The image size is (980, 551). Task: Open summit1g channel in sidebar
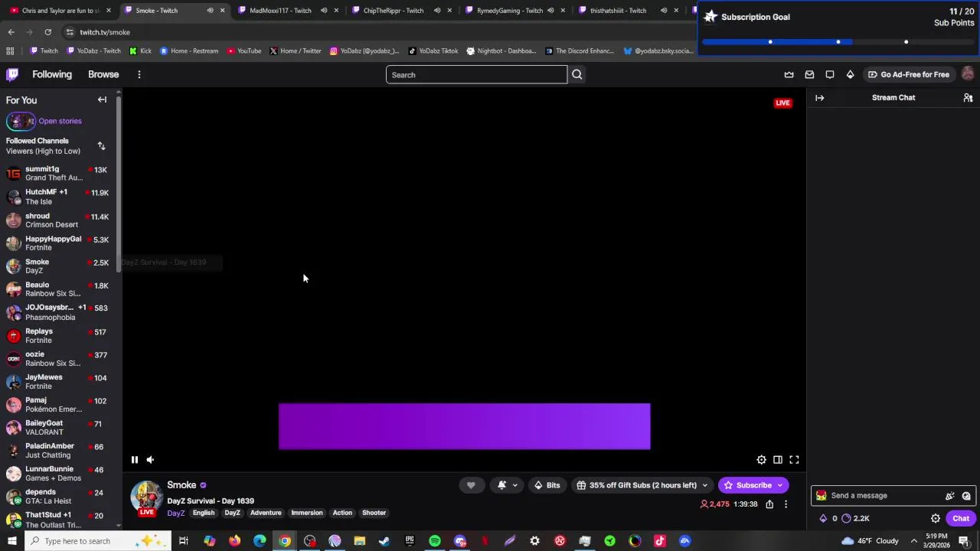[59, 174]
